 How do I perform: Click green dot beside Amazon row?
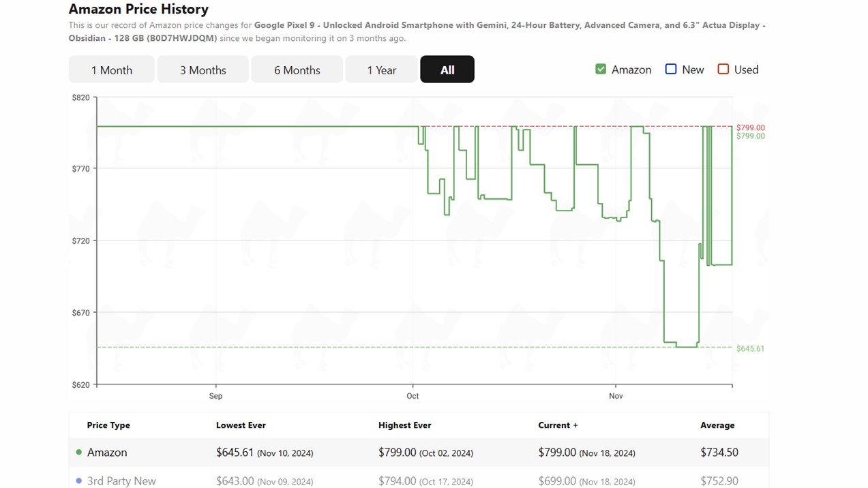pos(79,453)
